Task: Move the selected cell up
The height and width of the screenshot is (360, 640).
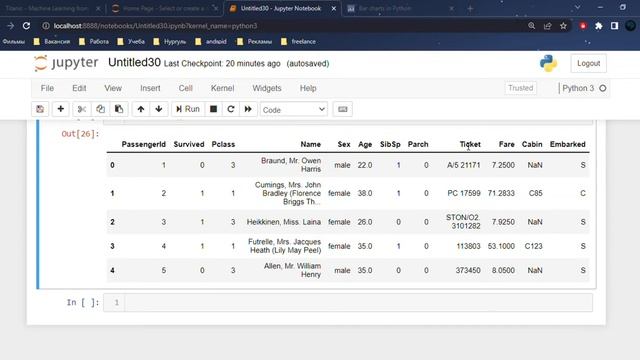Action: tap(141, 109)
